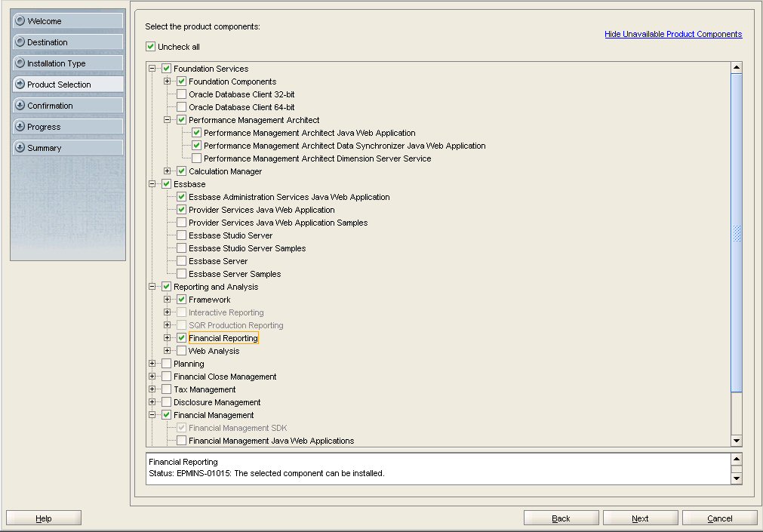Toggle the Uncheck all checkbox
763x532 pixels.
151,47
